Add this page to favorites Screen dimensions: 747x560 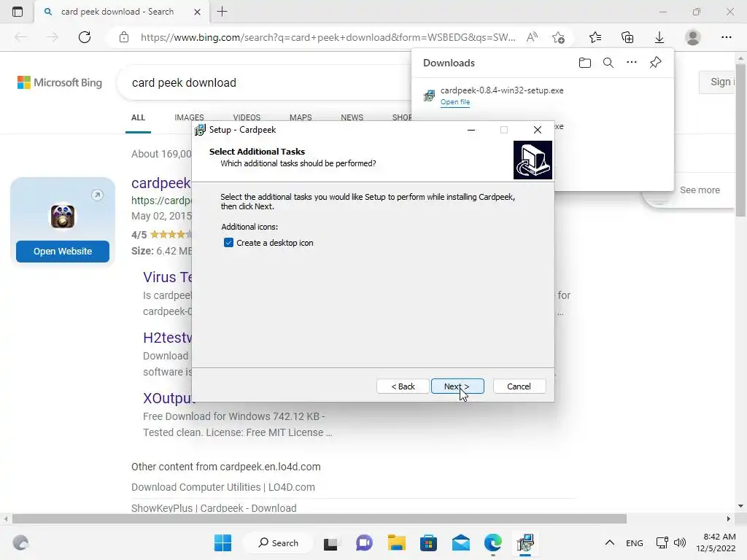click(x=558, y=37)
